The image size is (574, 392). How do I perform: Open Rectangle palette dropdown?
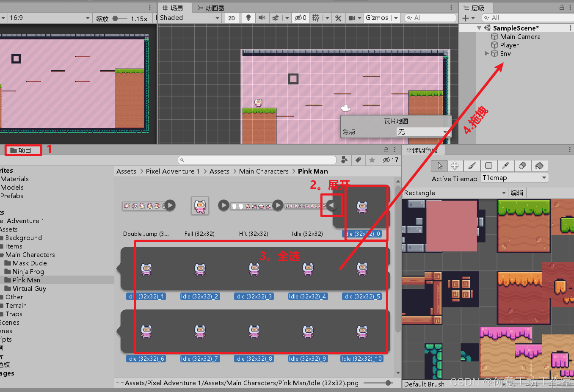[455, 193]
